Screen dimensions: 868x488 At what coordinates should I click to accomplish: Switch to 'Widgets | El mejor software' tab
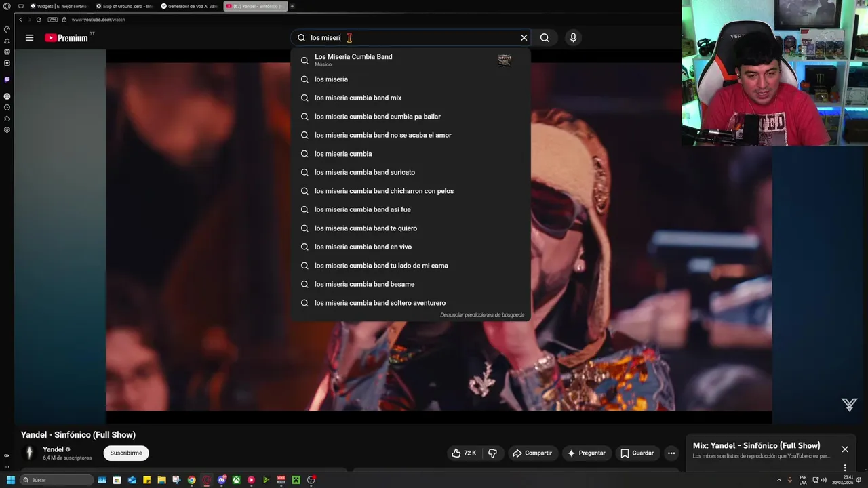click(x=58, y=6)
